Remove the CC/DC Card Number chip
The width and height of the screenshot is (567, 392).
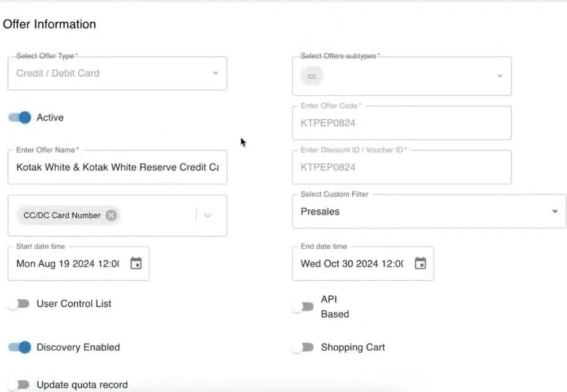click(111, 215)
